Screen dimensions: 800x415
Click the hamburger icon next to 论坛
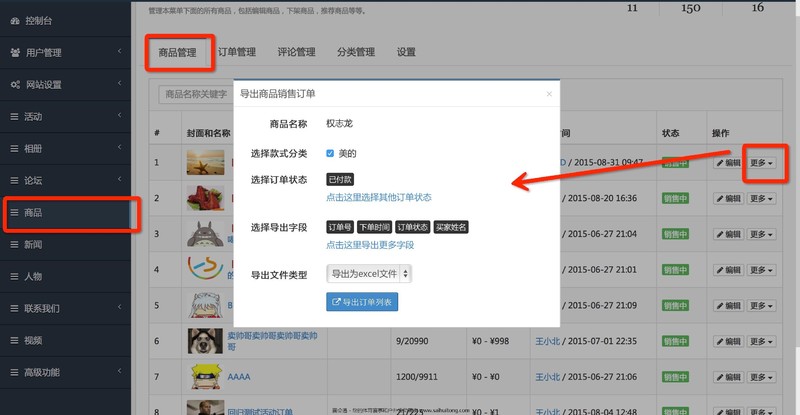tap(14, 181)
